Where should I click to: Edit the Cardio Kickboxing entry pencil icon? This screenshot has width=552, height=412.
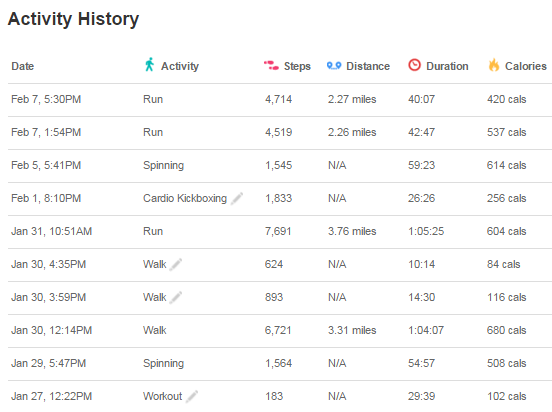[237, 198]
